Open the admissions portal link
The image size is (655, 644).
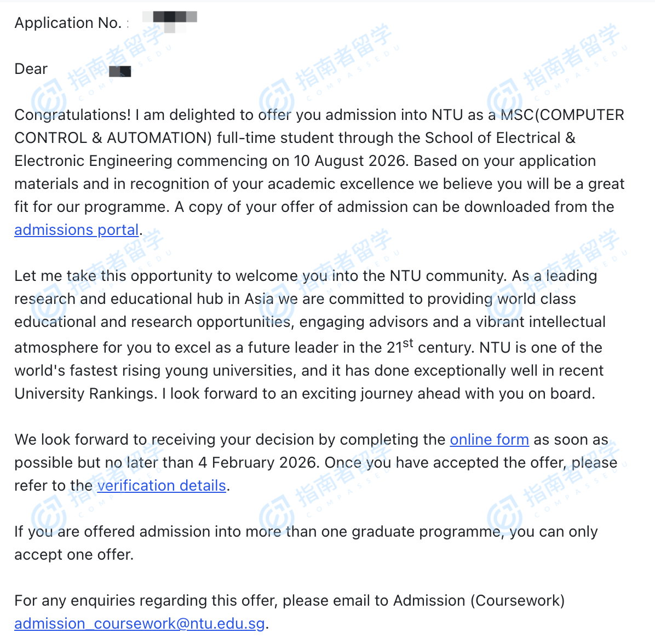click(x=76, y=230)
